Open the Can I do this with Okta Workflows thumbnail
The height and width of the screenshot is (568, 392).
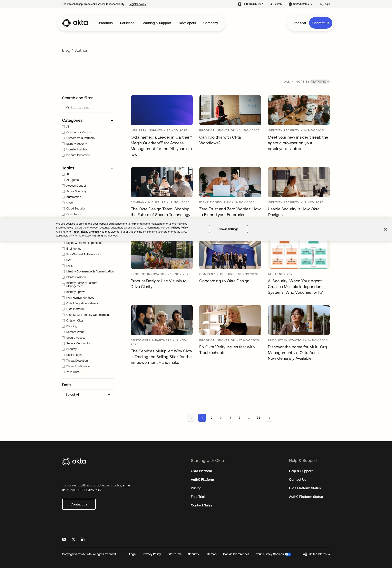pyautogui.click(x=230, y=110)
